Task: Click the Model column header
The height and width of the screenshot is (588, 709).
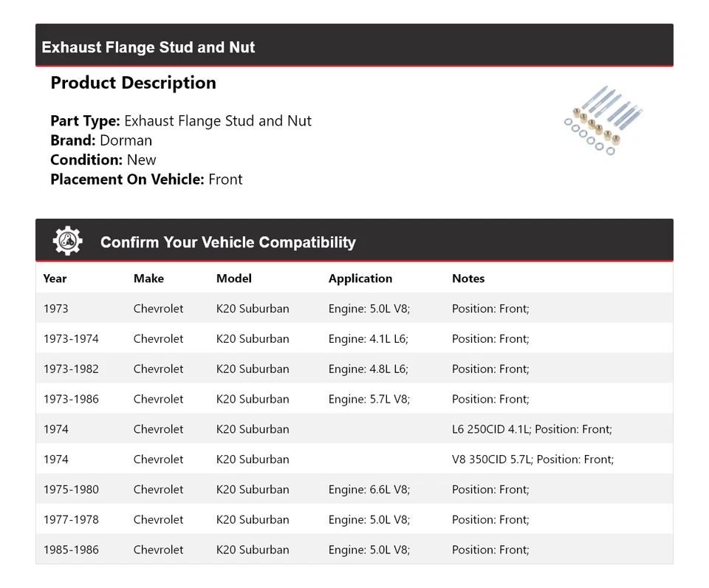Action: (233, 278)
